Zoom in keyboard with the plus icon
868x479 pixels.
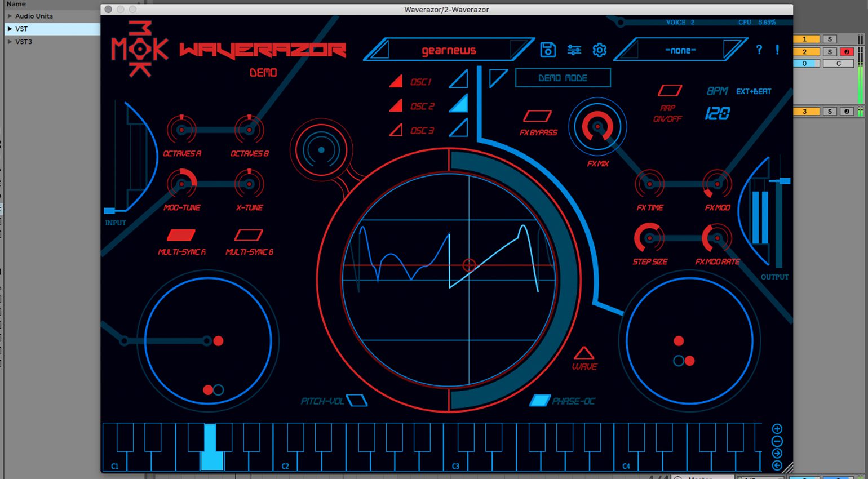pyautogui.click(x=777, y=429)
